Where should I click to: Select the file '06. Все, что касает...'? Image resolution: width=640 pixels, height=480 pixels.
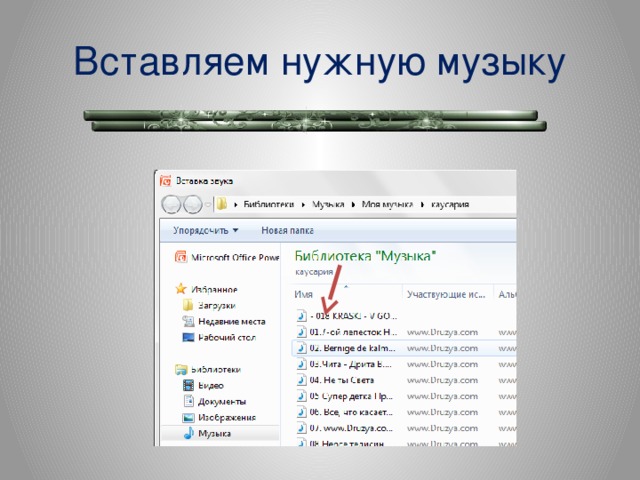click(351, 412)
